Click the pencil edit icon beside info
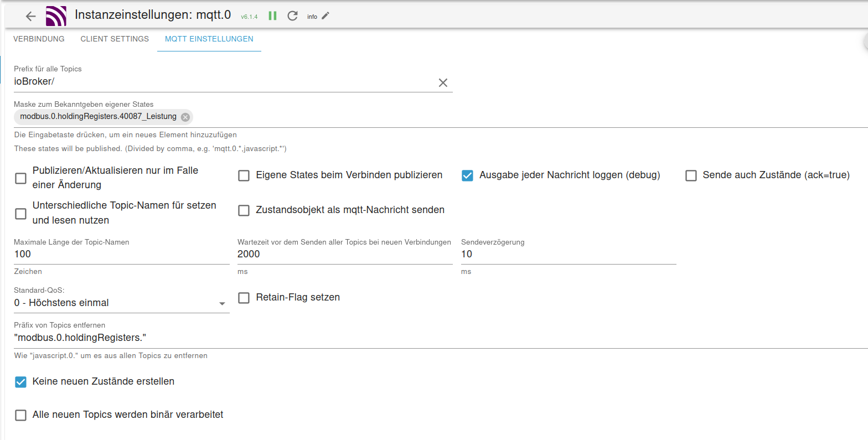The height and width of the screenshot is (440, 868). pyautogui.click(x=325, y=16)
